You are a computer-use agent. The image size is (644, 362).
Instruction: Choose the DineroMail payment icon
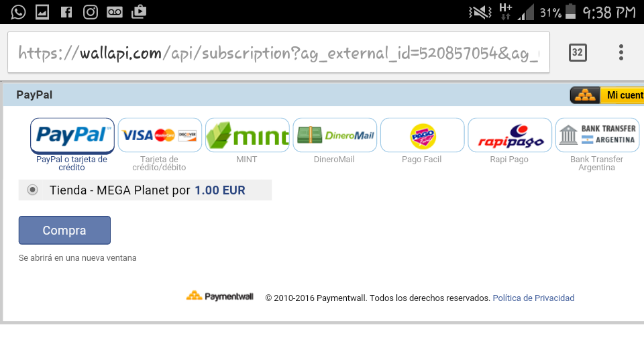pyautogui.click(x=335, y=135)
